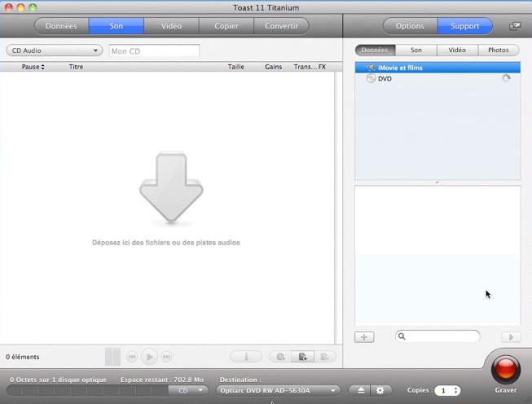Click the audio level meter bars
The height and width of the screenshot is (404, 532).
click(x=112, y=357)
